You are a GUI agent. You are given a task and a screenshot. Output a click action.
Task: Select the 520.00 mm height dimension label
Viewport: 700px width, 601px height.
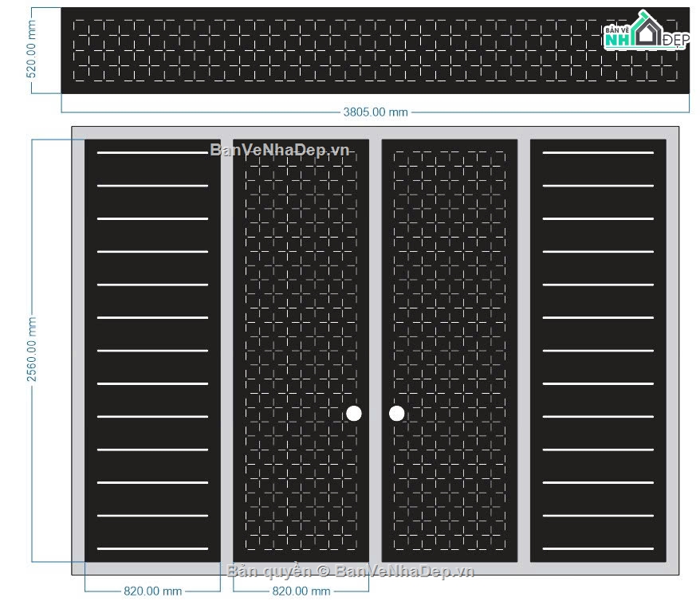(x=32, y=49)
